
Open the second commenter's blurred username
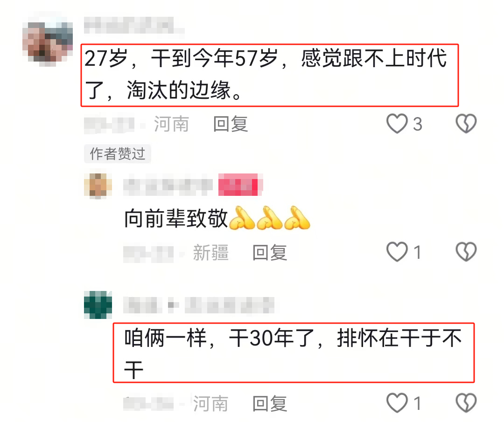(168, 185)
